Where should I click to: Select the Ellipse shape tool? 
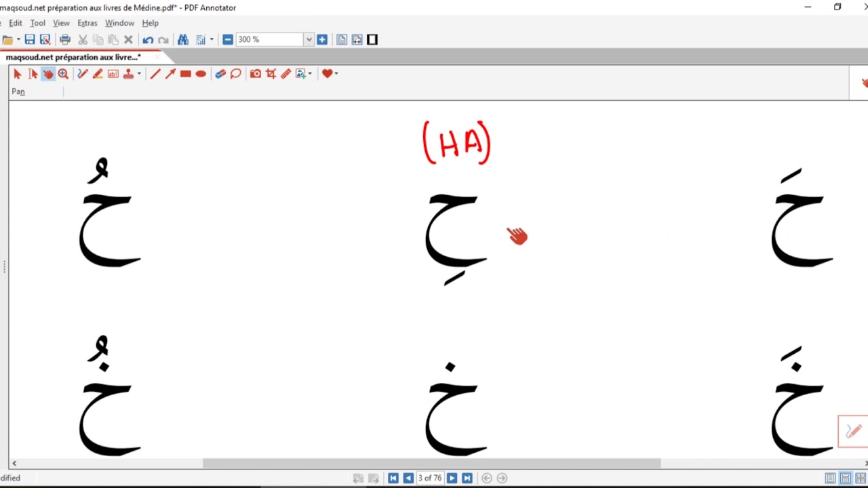pos(201,73)
